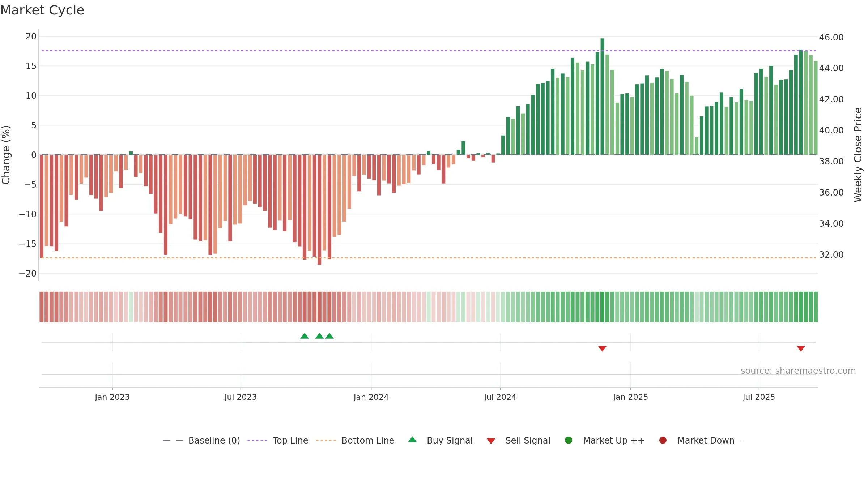Image resolution: width=868 pixels, height=488 pixels.
Task: Toggle the Bottom Line legend entry
Action: tap(355, 440)
